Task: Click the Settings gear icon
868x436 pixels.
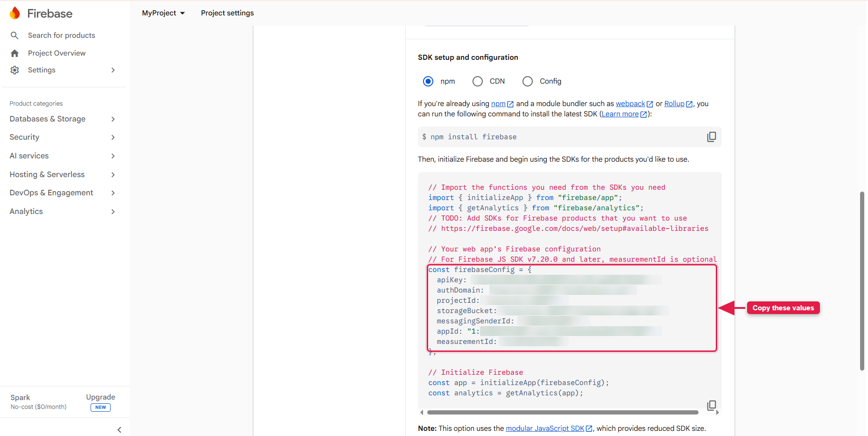Action: tap(14, 70)
